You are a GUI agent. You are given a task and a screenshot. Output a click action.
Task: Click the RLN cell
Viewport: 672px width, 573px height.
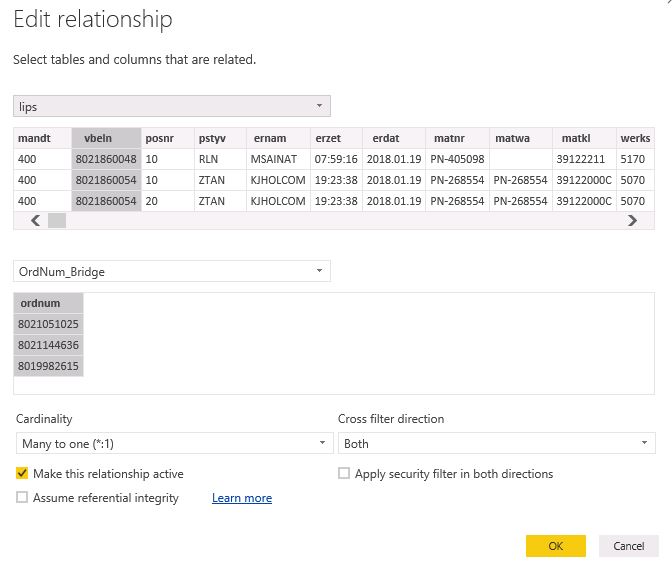point(220,159)
